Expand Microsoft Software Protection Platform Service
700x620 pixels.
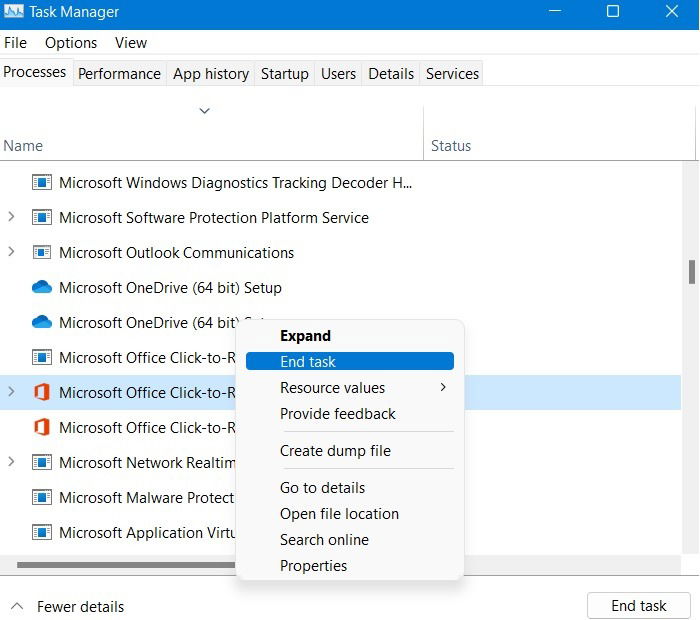tap(11, 217)
